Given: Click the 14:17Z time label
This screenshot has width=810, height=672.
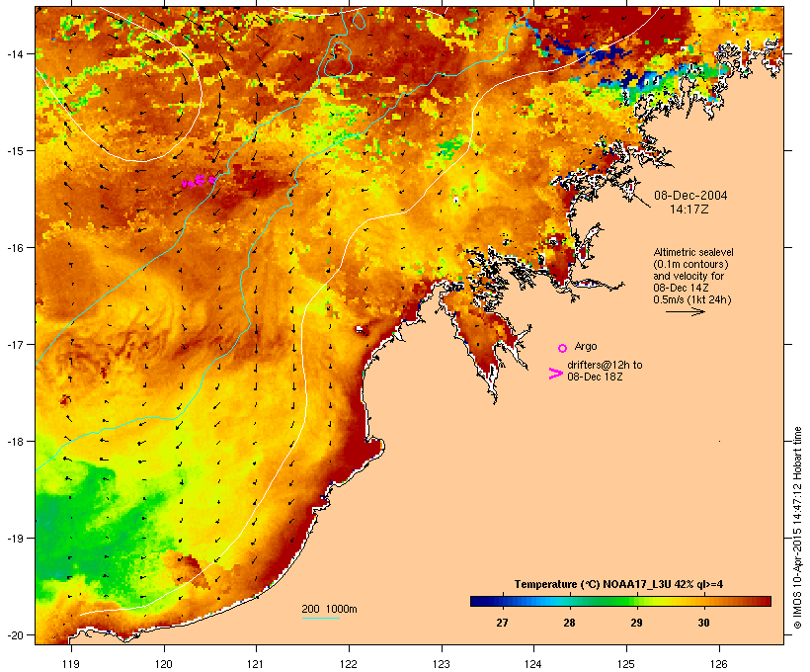Looking at the screenshot, I should [x=689, y=210].
